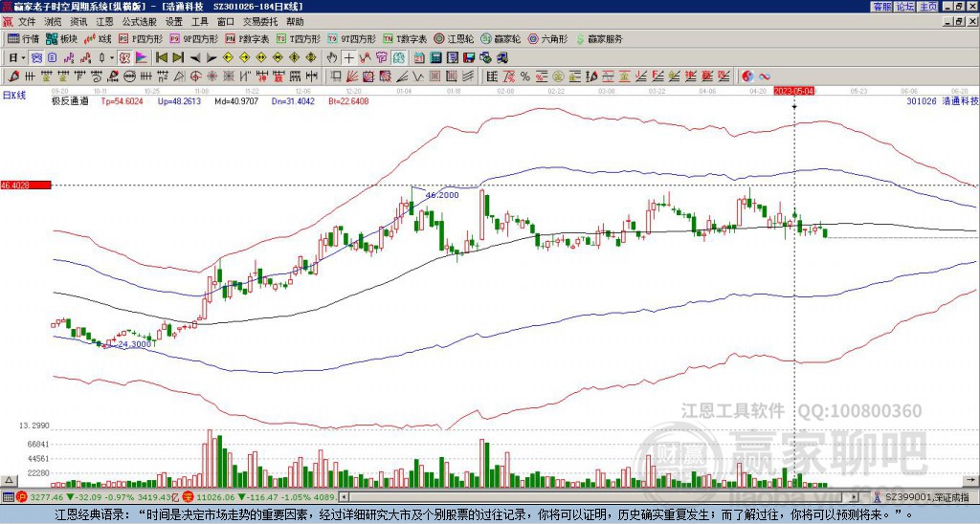Jump to first bar icon
The height and width of the screenshot is (524, 980).
(161, 57)
